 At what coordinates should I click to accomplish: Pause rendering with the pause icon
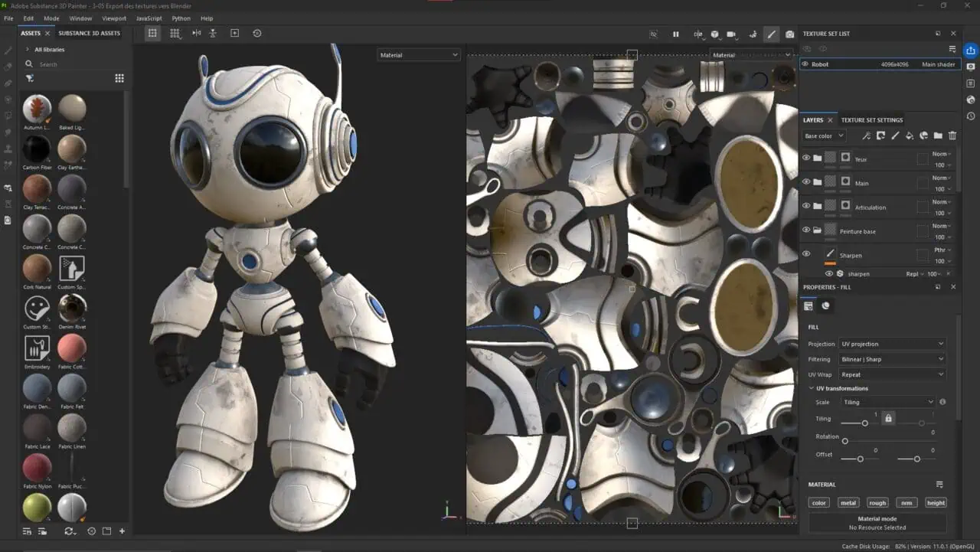coord(676,34)
